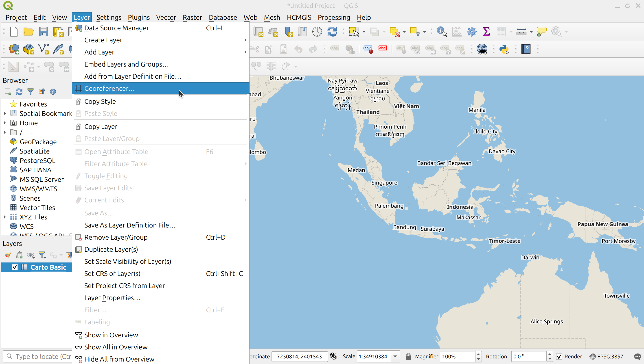644x364 pixels.
Task: Open MetaSearch catalog with the globe-binoculars icon
Action: click(482, 49)
